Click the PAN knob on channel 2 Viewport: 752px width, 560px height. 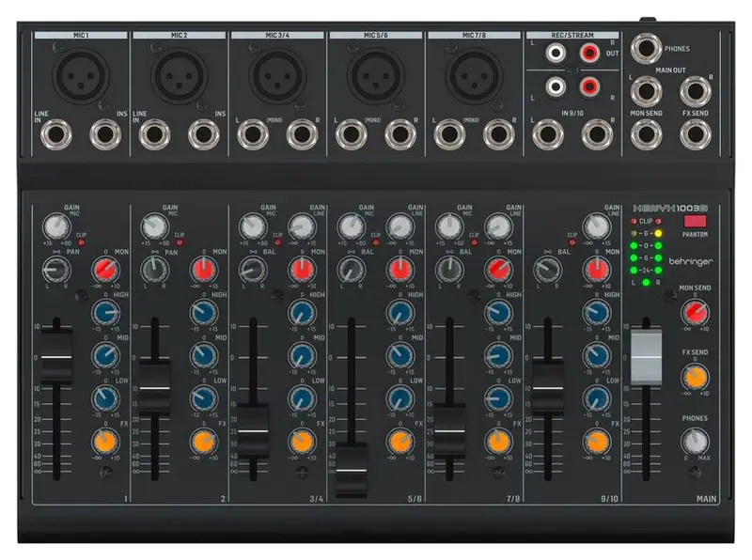point(155,272)
